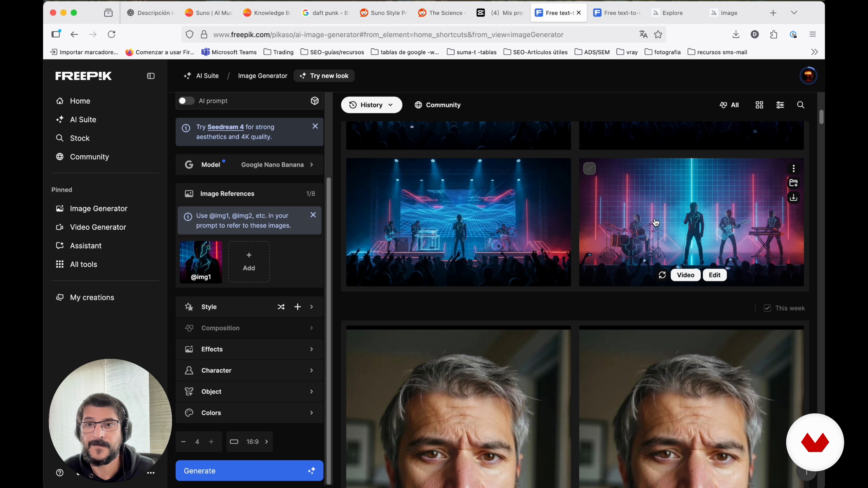This screenshot has height=488, width=868.
Task: Switch to the Suno Style browser tab
Action: (x=384, y=13)
